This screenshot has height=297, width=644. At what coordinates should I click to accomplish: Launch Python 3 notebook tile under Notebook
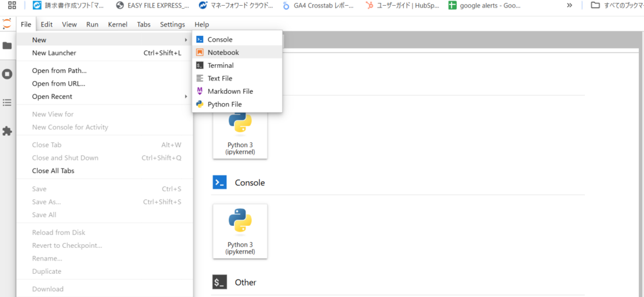pyautogui.click(x=240, y=133)
